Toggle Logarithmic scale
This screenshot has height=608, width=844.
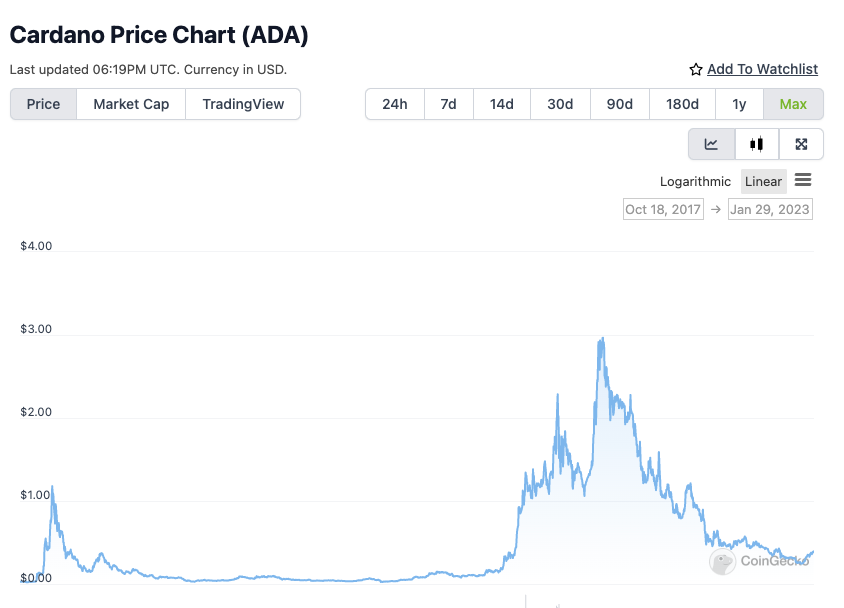[x=696, y=182]
